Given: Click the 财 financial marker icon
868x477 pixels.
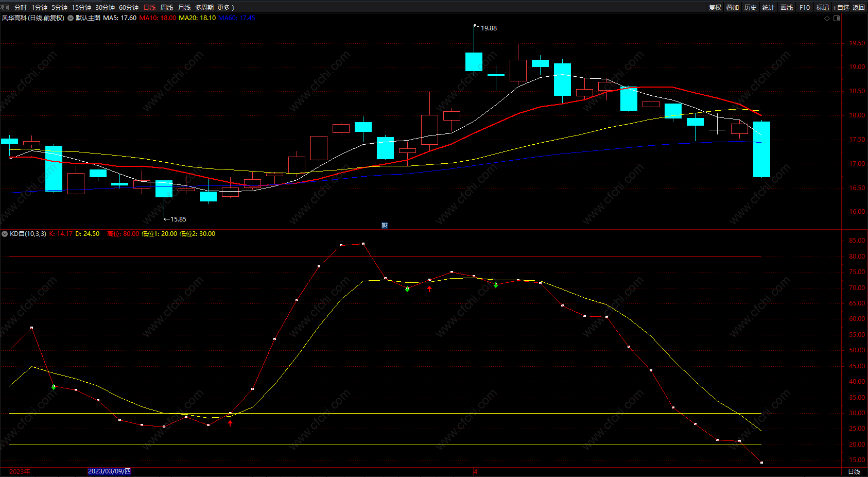Looking at the screenshot, I should [x=385, y=226].
